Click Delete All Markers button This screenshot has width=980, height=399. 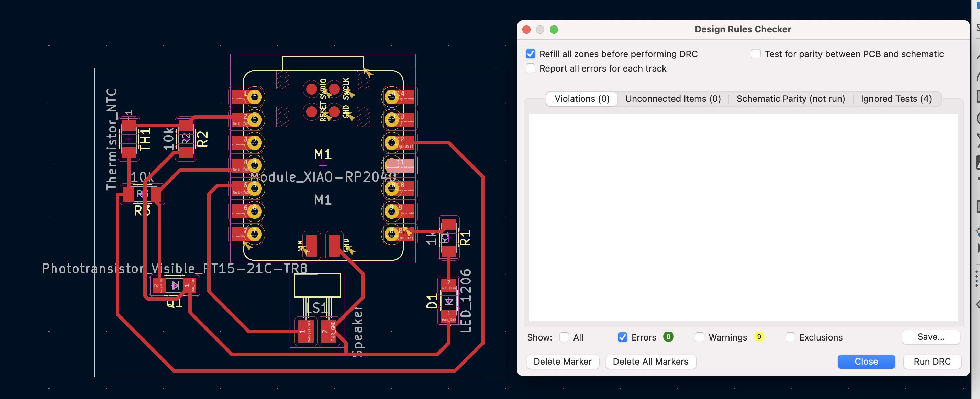650,362
